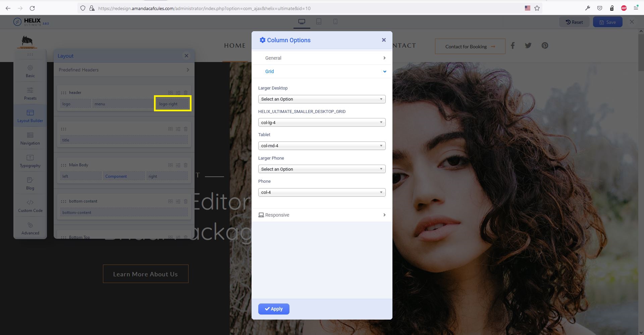Switch to mobile phone preview icon
This screenshot has width=644, height=335.
(335, 22)
